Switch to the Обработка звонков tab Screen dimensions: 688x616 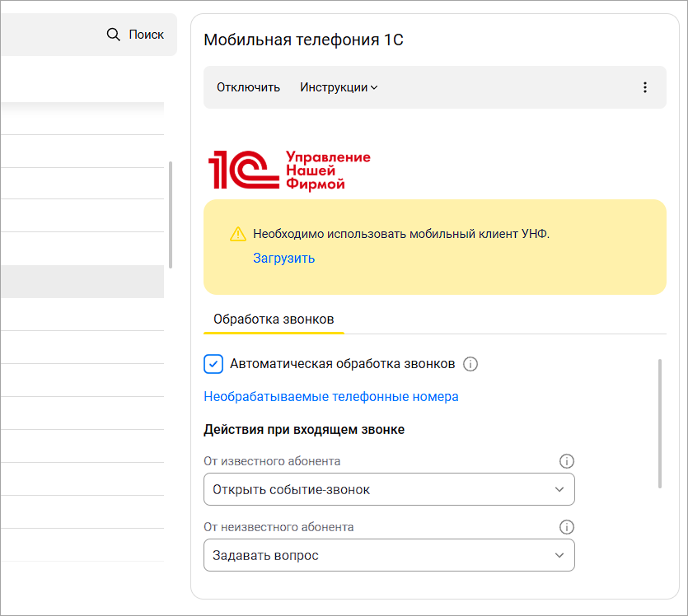[x=274, y=319]
